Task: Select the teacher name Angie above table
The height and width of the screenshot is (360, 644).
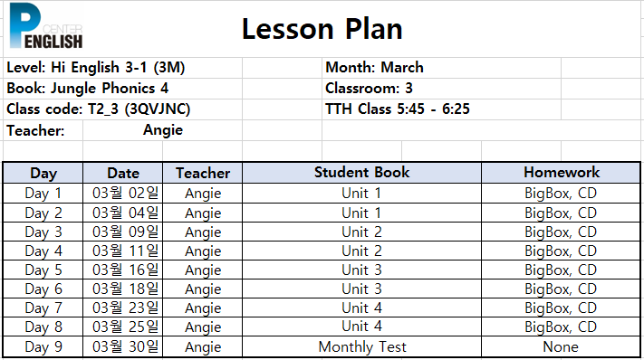Action: point(163,130)
